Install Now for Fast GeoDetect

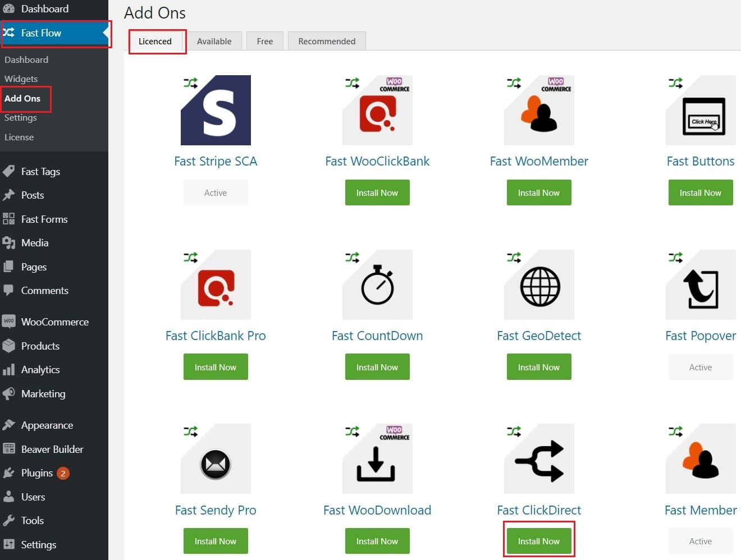pyautogui.click(x=539, y=367)
